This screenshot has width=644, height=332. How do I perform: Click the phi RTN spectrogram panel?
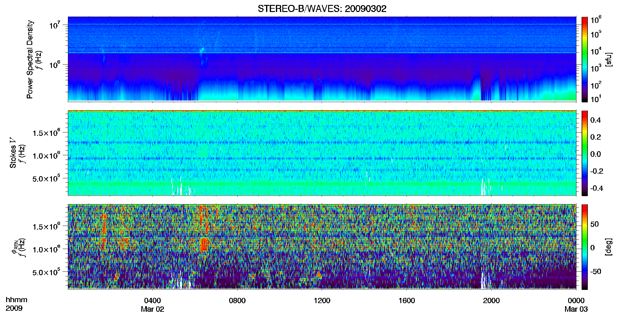pyautogui.click(x=322, y=247)
